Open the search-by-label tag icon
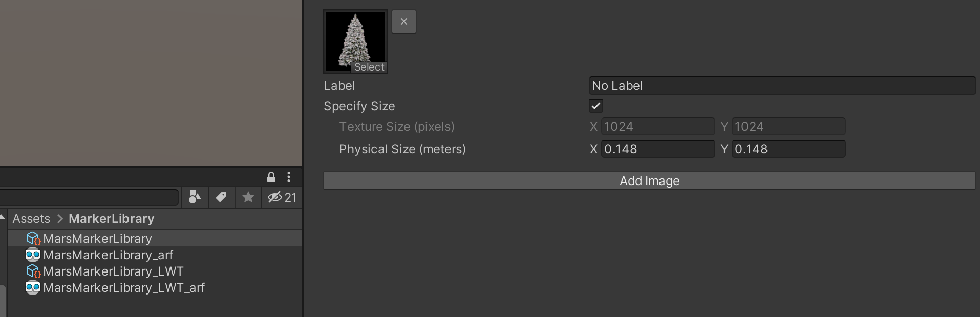980x317 pixels. [x=221, y=197]
